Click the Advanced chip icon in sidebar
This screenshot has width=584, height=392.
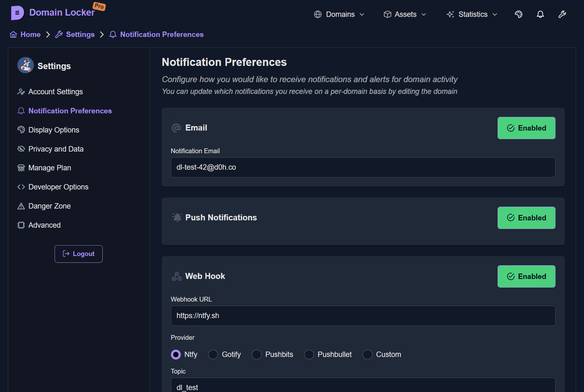pyautogui.click(x=21, y=225)
